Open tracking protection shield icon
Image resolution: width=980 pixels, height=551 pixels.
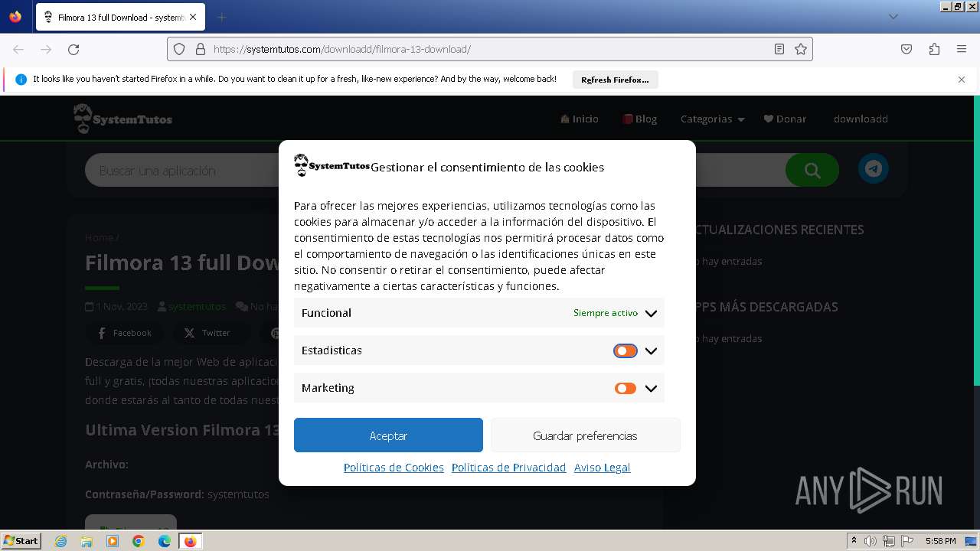pyautogui.click(x=179, y=49)
